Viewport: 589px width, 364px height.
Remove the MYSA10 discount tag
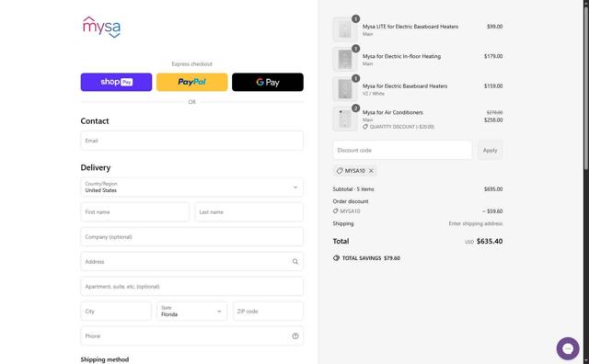371,171
